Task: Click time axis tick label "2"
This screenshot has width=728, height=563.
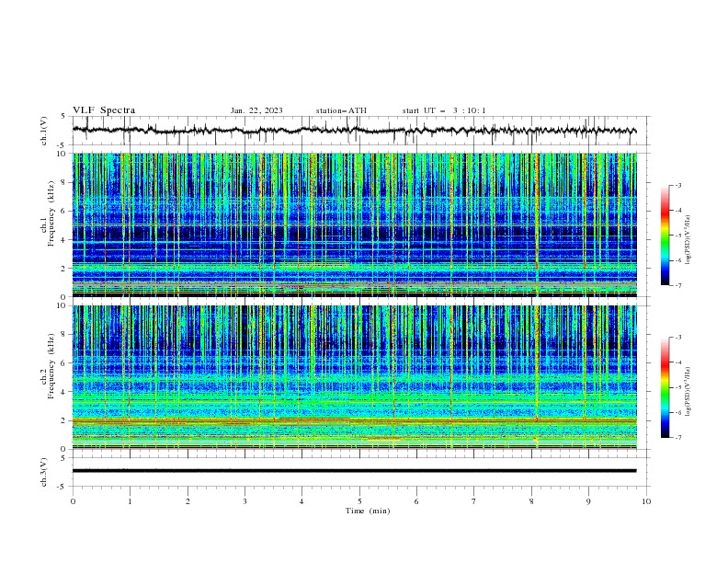Action: pos(188,501)
